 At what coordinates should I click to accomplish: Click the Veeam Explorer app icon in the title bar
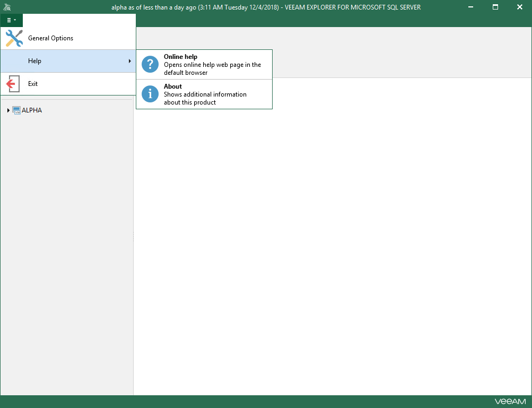pyautogui.click(x=7, y=7)
